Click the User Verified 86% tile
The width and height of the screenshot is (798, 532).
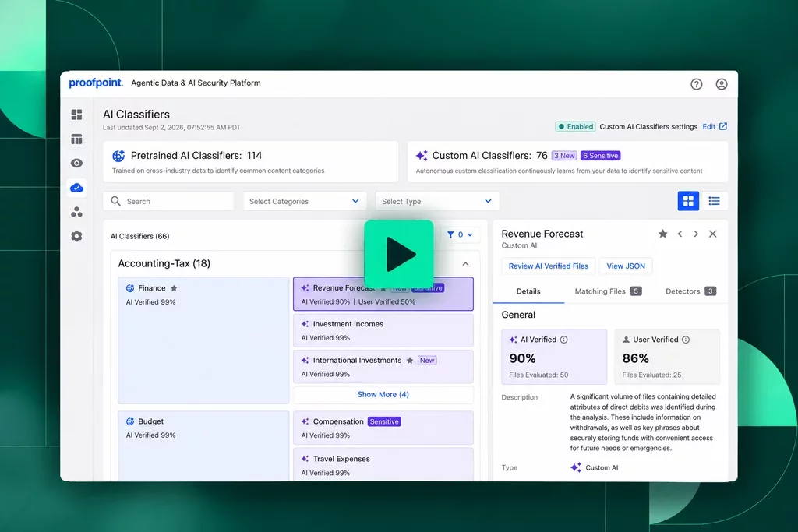click(667, 357)
